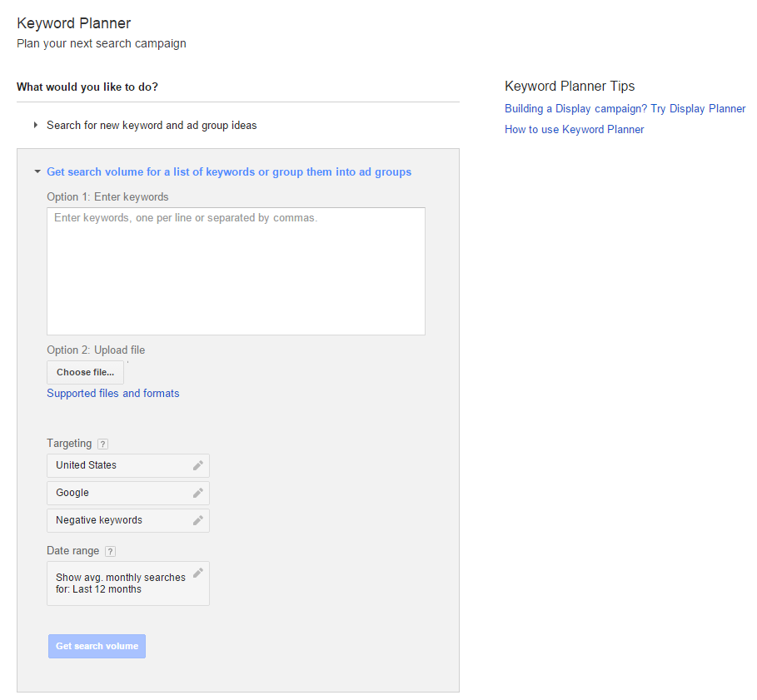This screenshot has height=700, width=757.
Task: Click the pencil icon beside United States
Action: (x=198, y=465)
